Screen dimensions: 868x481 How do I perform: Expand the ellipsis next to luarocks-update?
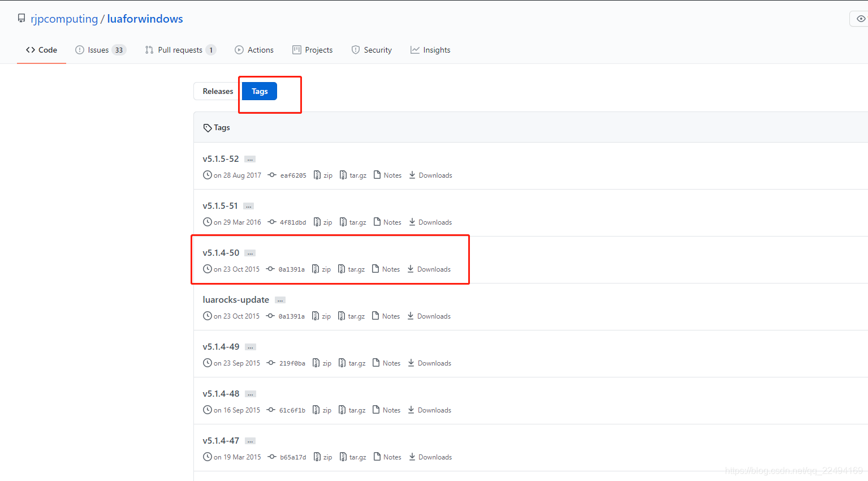280,300
